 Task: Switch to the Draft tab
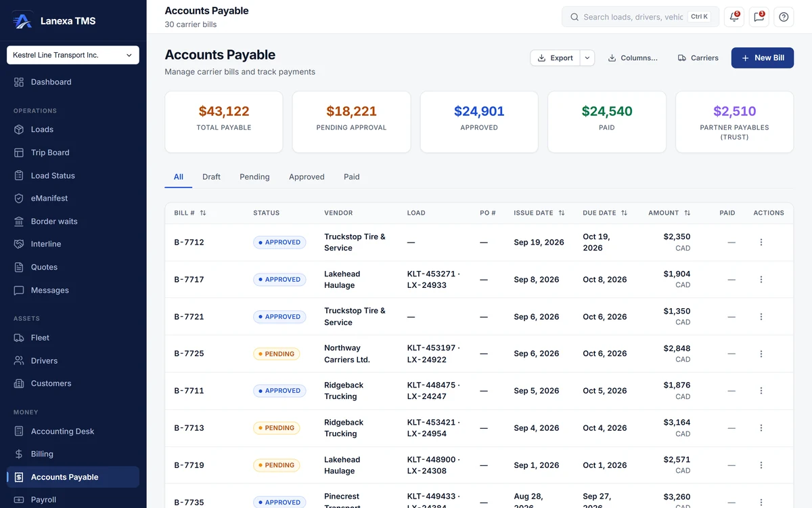tap(211, 177)
